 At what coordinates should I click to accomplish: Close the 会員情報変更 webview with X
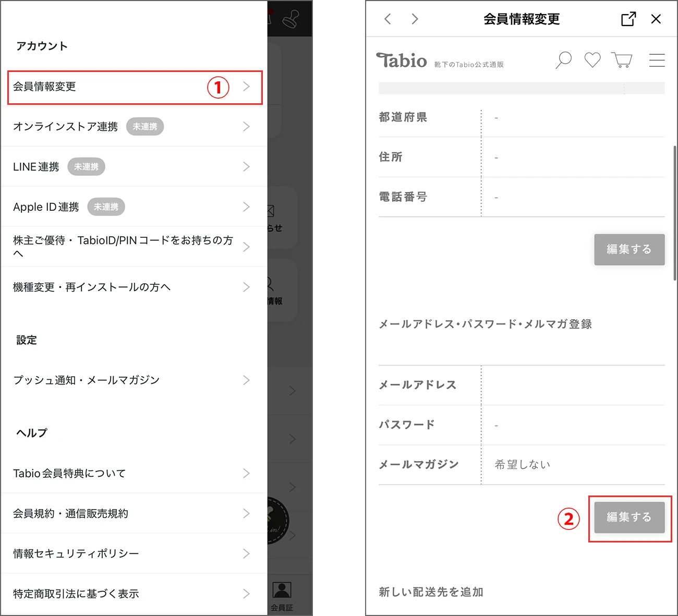[x=656, y=19]
